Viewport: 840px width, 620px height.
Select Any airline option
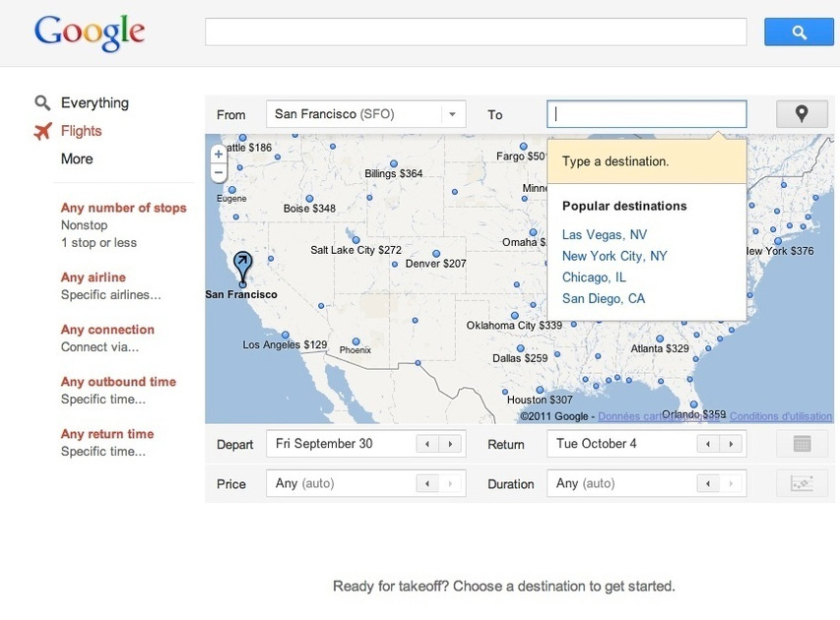click(x=94, y=278)
